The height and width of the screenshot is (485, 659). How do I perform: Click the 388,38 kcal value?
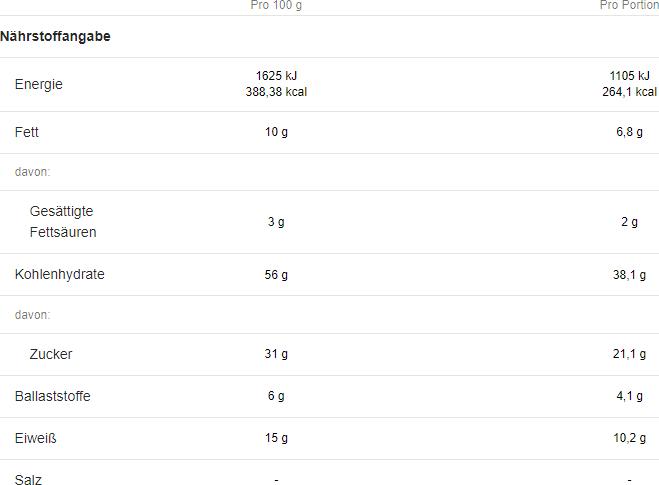pos(276,92)
